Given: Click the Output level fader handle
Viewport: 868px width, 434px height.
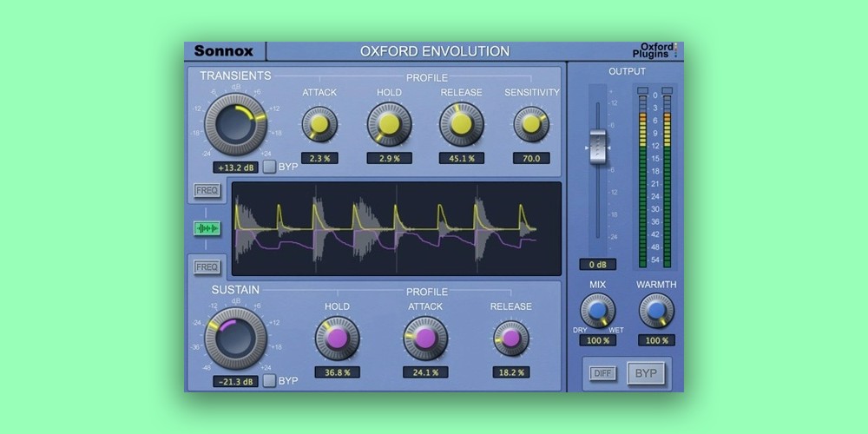Looking at the screenshot, I should [x=597, y=146].
